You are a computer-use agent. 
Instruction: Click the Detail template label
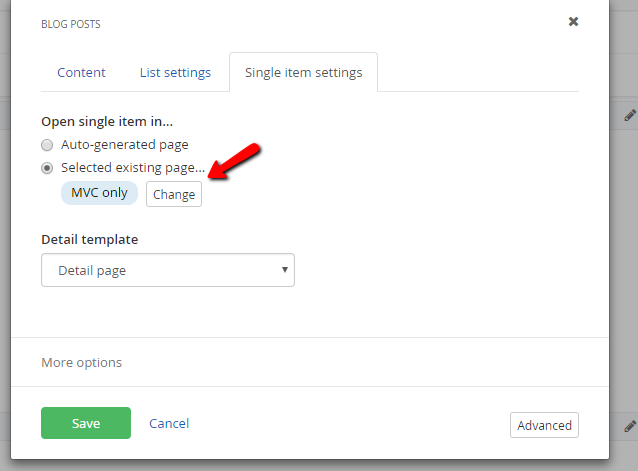(90, 240)
